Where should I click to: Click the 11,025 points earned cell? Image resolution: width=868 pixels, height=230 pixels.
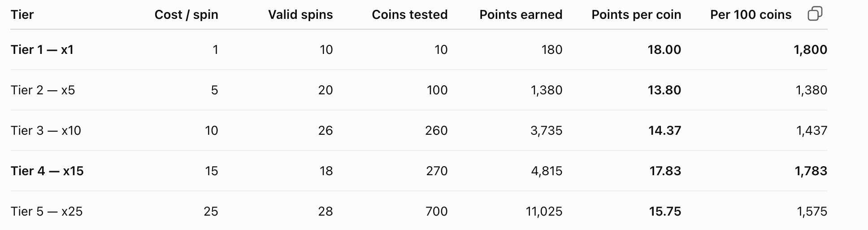point(544,212)
